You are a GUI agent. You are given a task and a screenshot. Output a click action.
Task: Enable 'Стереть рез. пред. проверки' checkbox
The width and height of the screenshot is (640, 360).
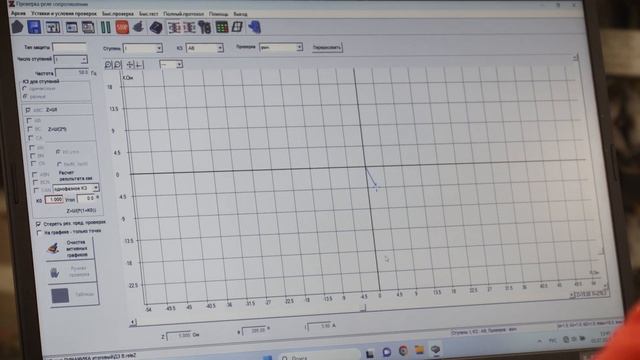[x=38, y=224]
